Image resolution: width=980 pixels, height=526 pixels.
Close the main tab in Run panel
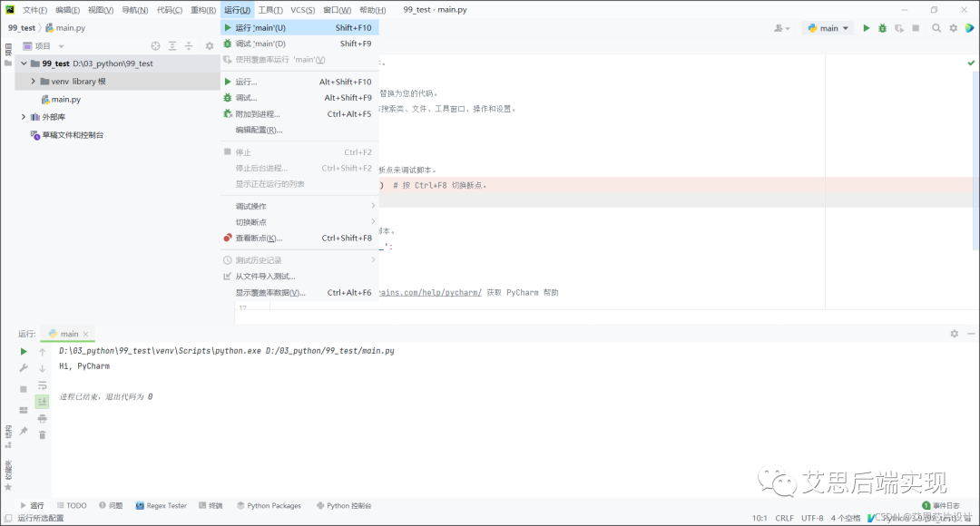pos(86,334)
